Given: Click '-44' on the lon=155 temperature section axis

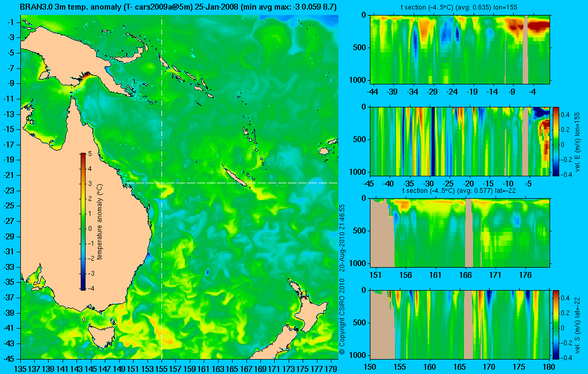Looking at the screenshot, I should click(373, 92).
